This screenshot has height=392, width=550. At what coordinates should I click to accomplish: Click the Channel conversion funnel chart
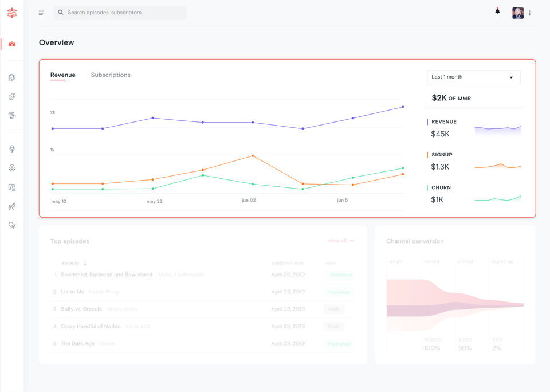455,305
